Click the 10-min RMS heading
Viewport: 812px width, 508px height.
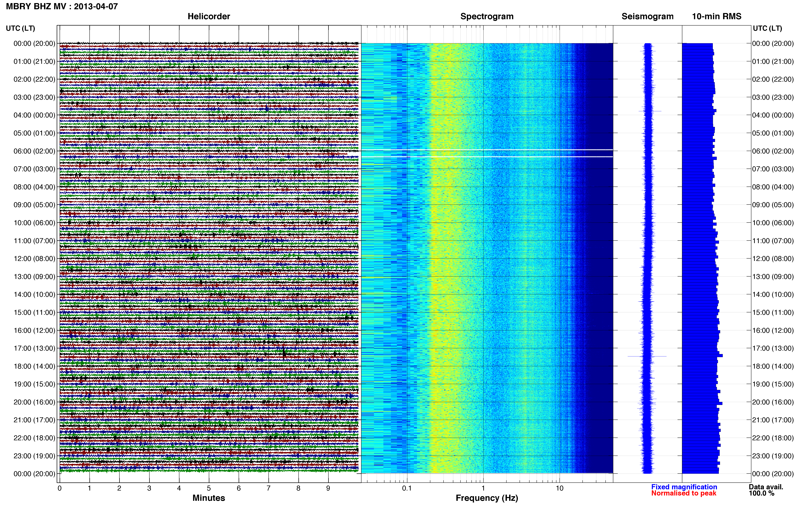717,16
